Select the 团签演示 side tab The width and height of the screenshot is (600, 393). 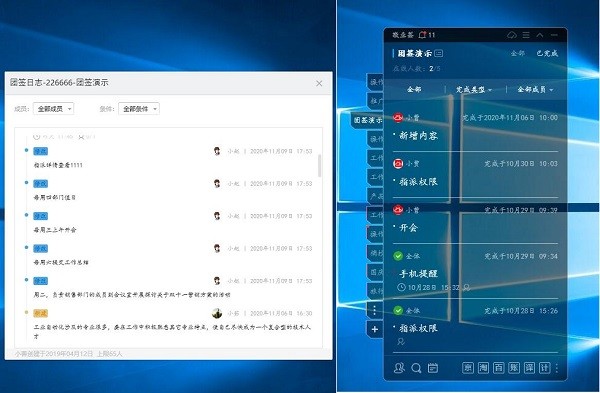[x=367, y=120]
